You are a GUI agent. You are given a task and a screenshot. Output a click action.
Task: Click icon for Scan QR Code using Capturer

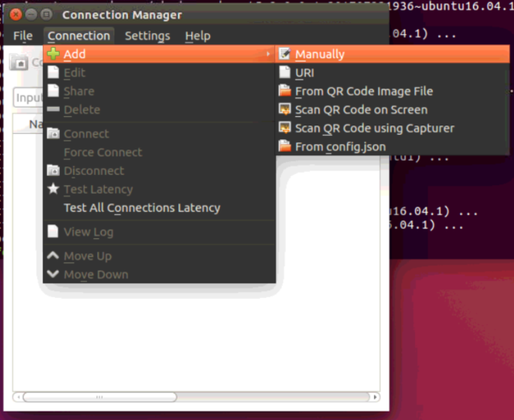coord(285,128)
